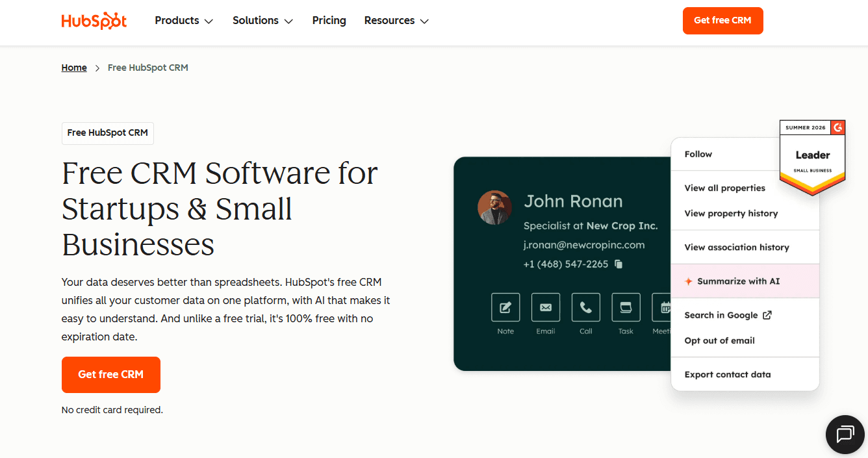
Task: Select Opt out of email
Action: coord(720,340)
